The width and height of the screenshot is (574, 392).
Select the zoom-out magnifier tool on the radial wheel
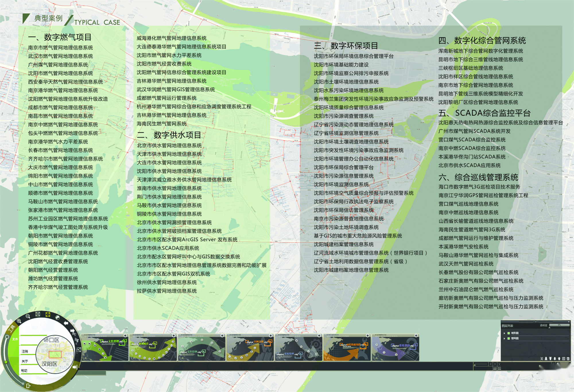point(28,317)
